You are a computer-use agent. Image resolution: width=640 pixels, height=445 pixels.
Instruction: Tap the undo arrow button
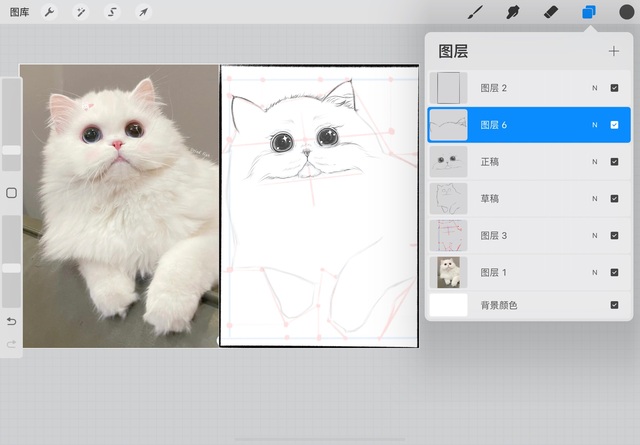(12, 321)
